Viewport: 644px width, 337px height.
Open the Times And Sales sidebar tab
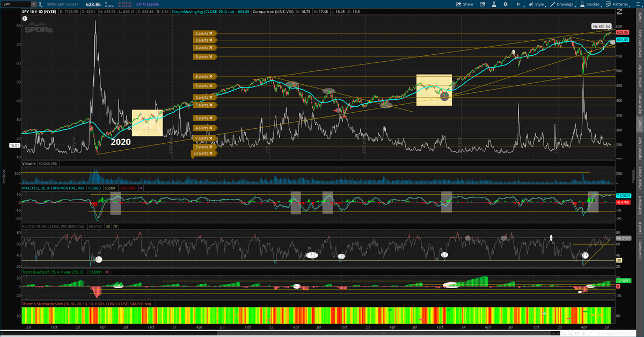tap(639, 43)
